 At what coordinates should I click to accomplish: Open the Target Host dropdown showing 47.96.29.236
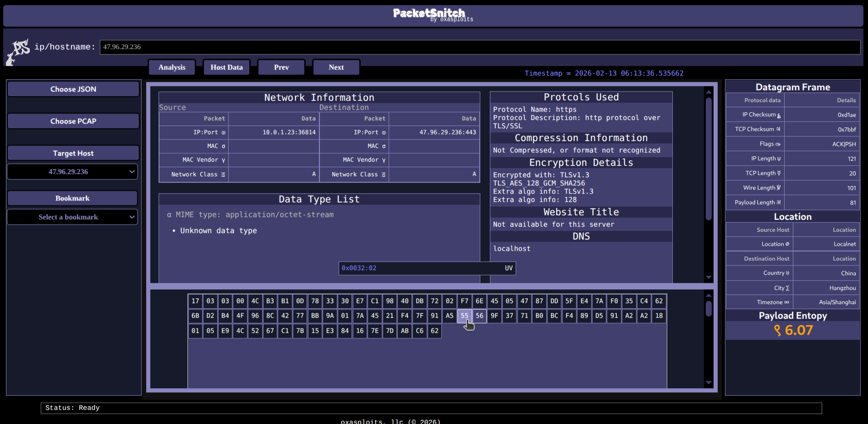[x=72, y=171]
